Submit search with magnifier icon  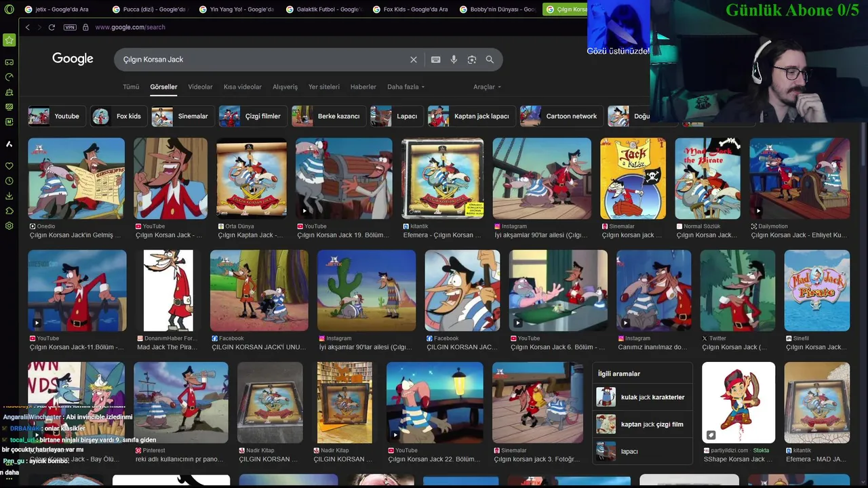(490, 60)
